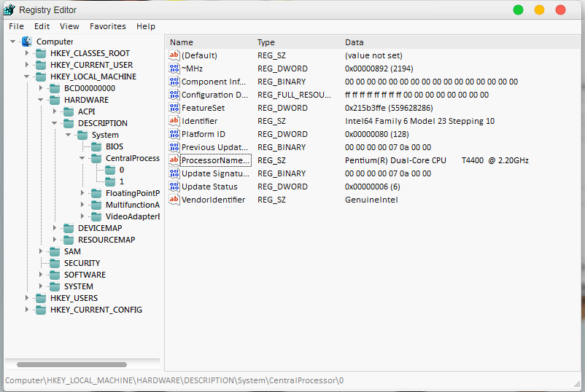The image size is (585, 392).
Task: Open the File menu
Action: [16, 26]
